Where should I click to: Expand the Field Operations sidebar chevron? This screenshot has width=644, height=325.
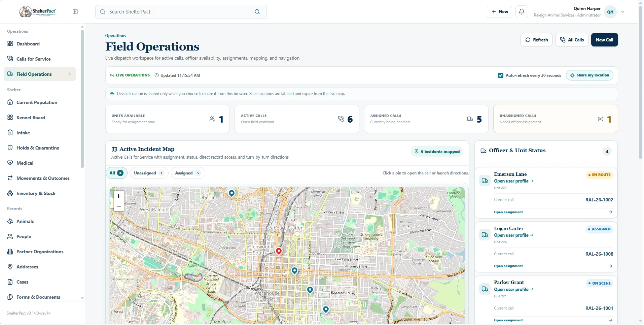click(x=70, y=74)
